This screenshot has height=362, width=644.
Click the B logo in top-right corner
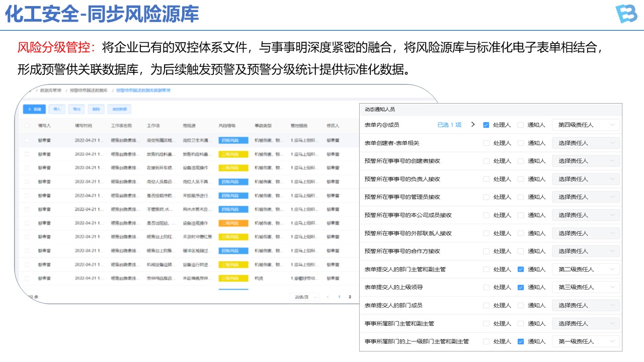point(626,14)
